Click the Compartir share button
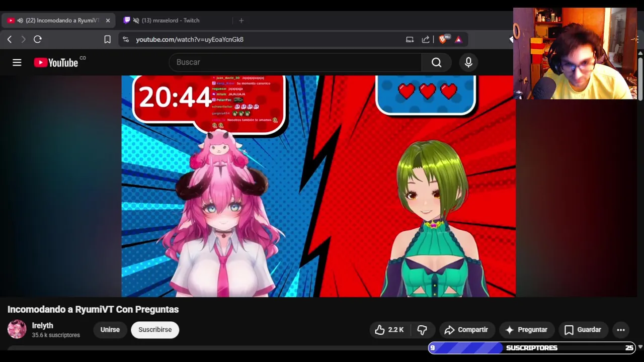This screenshot has width=644, height=362. coord(466,330)
